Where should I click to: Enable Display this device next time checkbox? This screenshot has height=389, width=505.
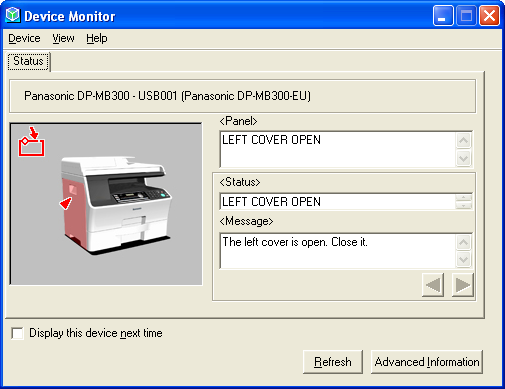[x=17, y=333]
